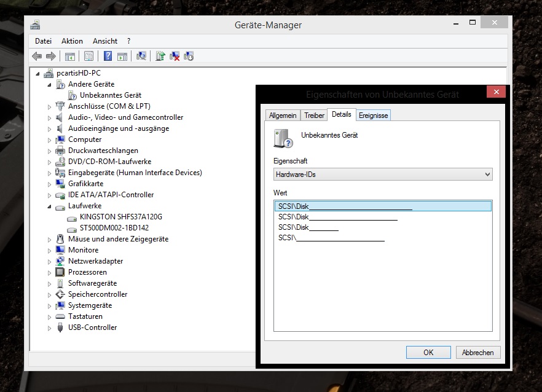The image size is (542, 392).
Task: Scan for hardware changes toolbar icon
Action: pyautogui.click(x=141, y=56)
